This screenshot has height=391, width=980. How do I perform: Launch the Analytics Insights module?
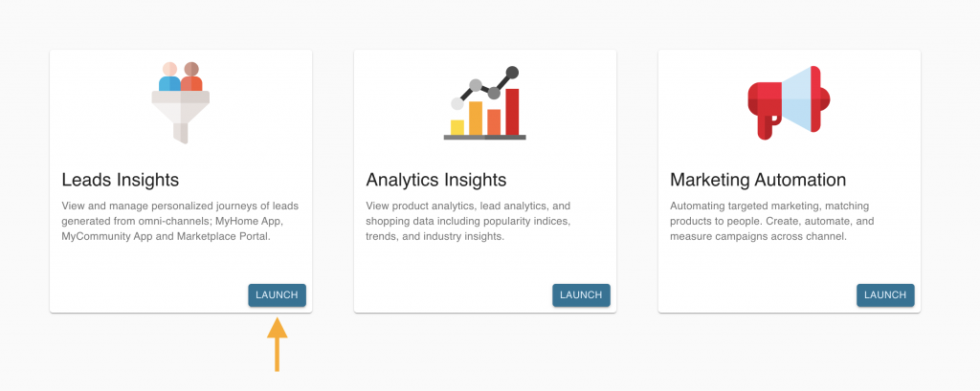[x=581, y=295]
